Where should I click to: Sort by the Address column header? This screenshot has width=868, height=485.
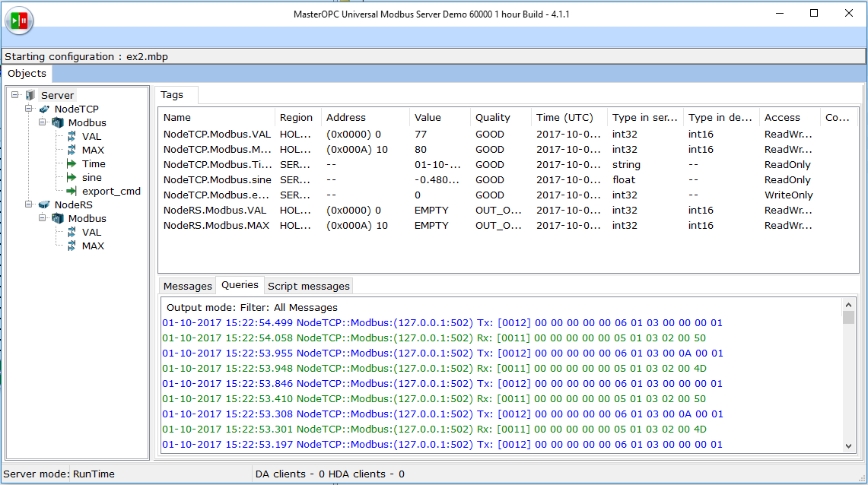tap(365, 117)
